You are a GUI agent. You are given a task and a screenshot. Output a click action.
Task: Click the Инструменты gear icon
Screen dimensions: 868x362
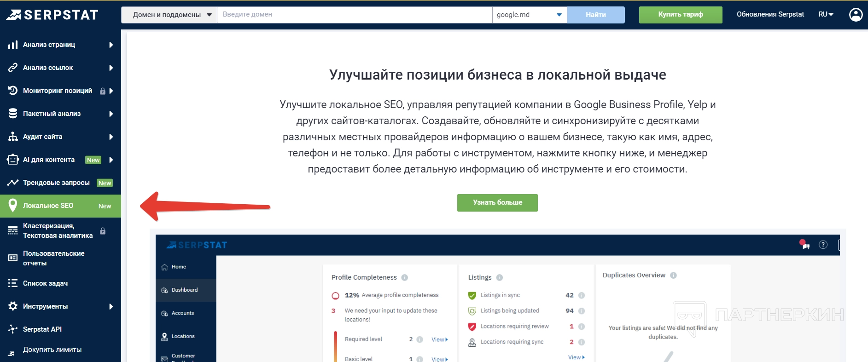click(x=13, y=306)
